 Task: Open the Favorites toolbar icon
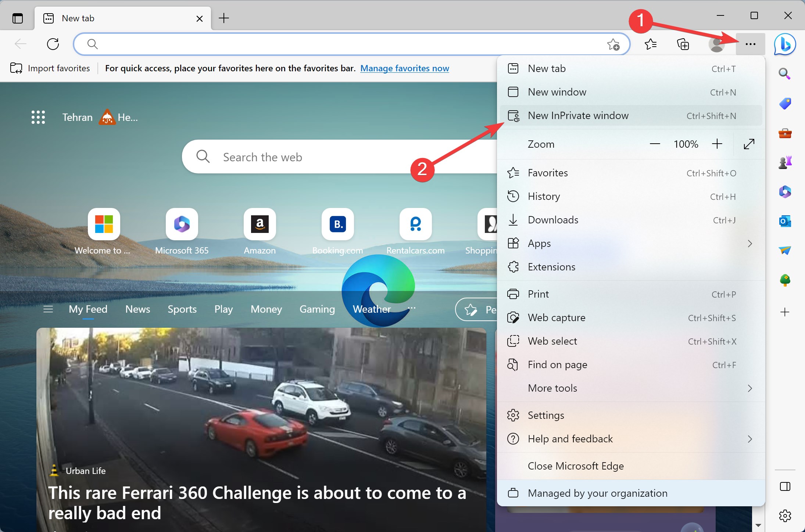(651, 44)
